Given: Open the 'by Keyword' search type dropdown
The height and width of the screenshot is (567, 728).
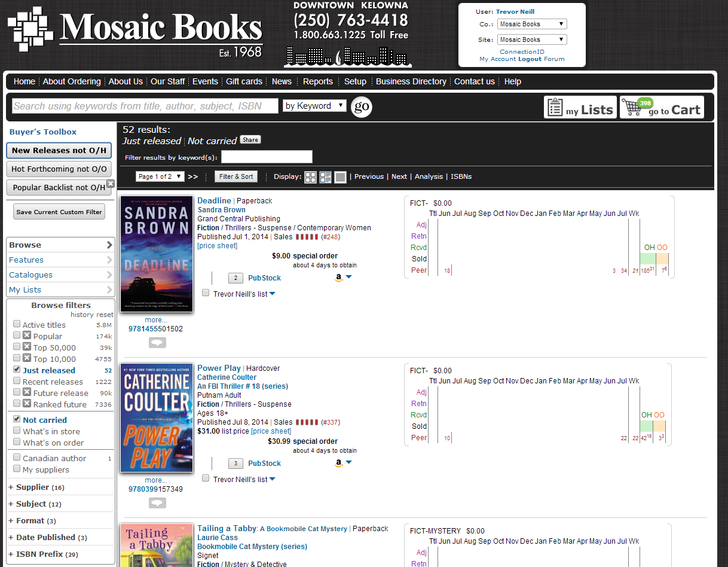Looking at the screenshot, I should 314,106.
